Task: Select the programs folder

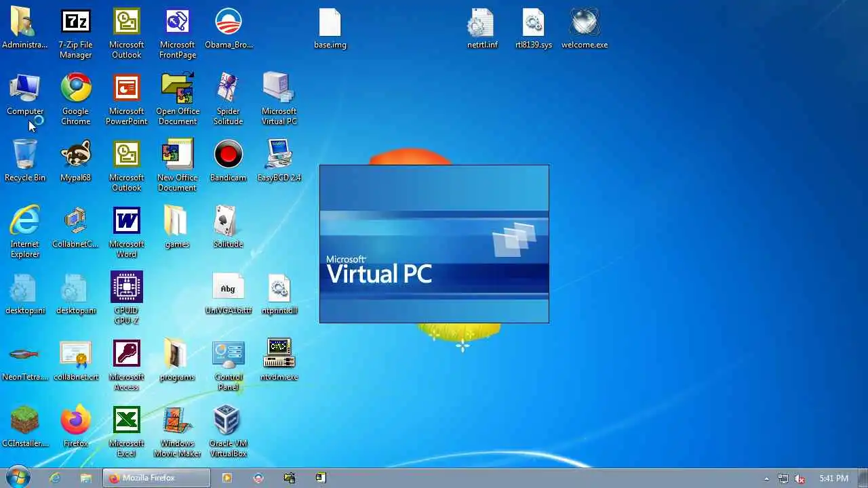Action: pyautogui.click(x=177, y=361)
